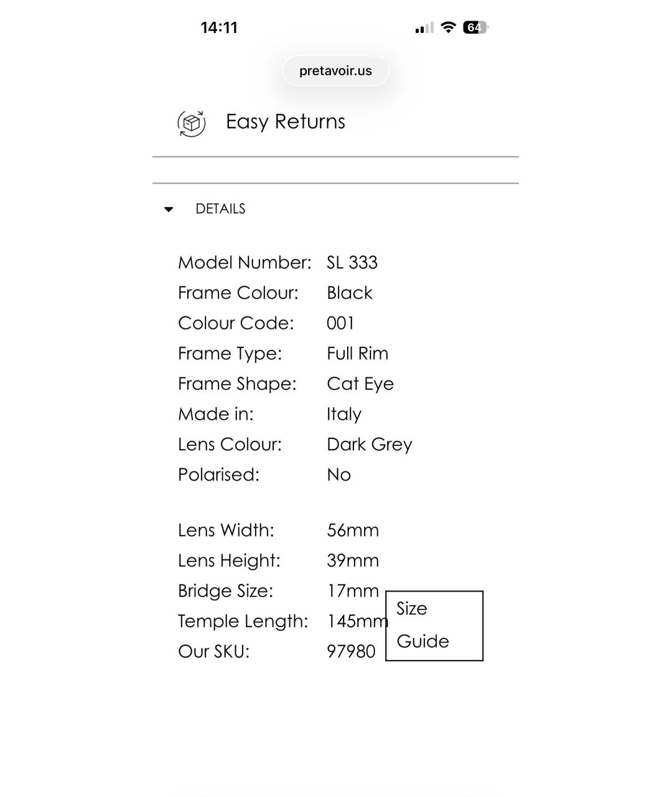
Task: Tap the Wi-Fi status icon
Action: coord(448,27)
